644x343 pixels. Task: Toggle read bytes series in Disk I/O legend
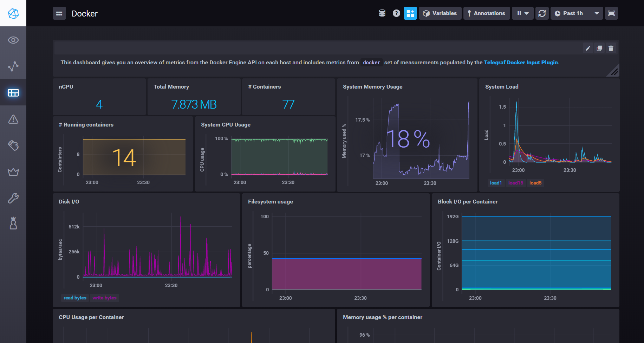[x=75, y=298]
